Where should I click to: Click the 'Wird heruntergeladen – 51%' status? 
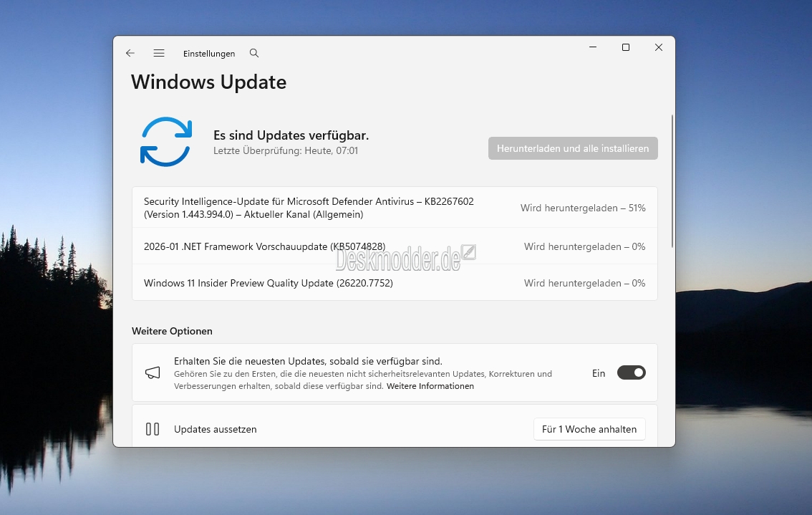tap(583, 208)
